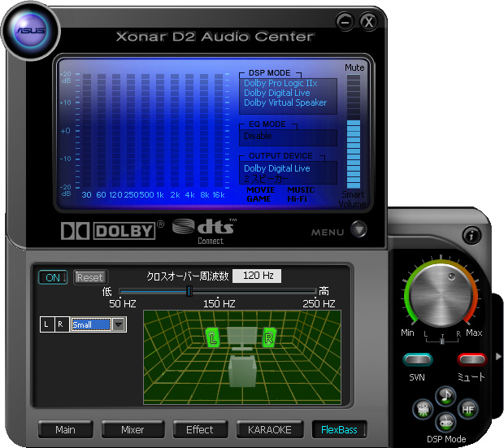Open the information (i) button
504x448 pixels.
point(471,236)
